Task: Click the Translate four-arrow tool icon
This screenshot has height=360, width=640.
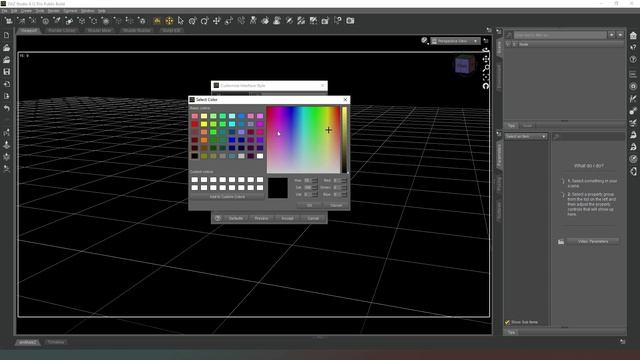Action: pos(217,20)
